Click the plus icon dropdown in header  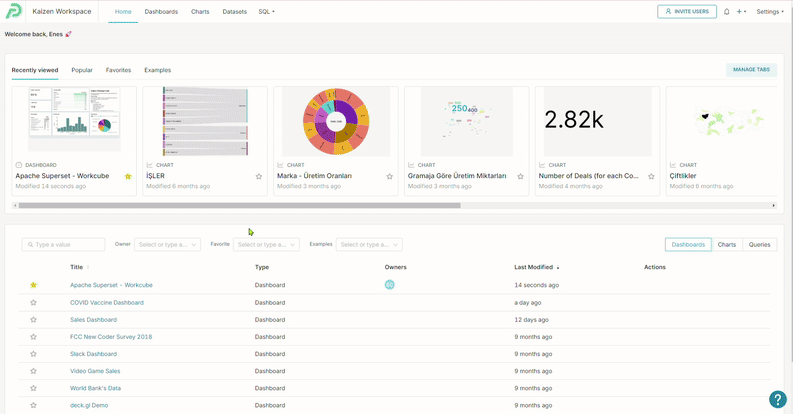point(742,12)
